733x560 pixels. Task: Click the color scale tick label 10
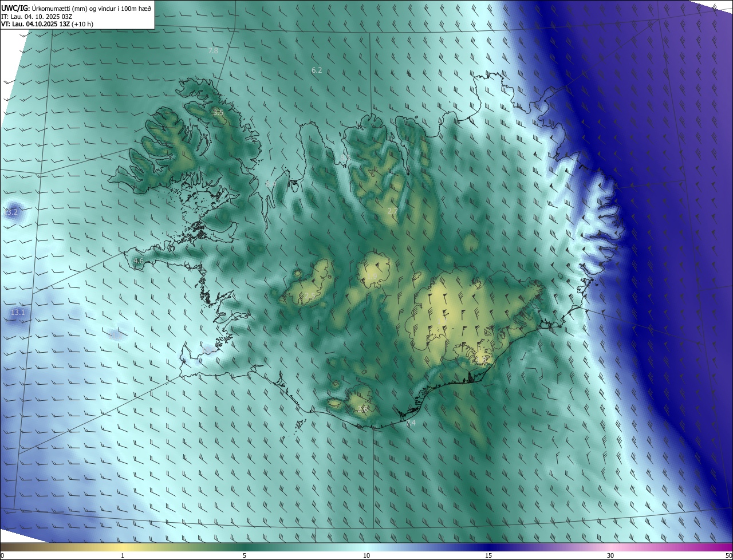(x=366, y=555)
